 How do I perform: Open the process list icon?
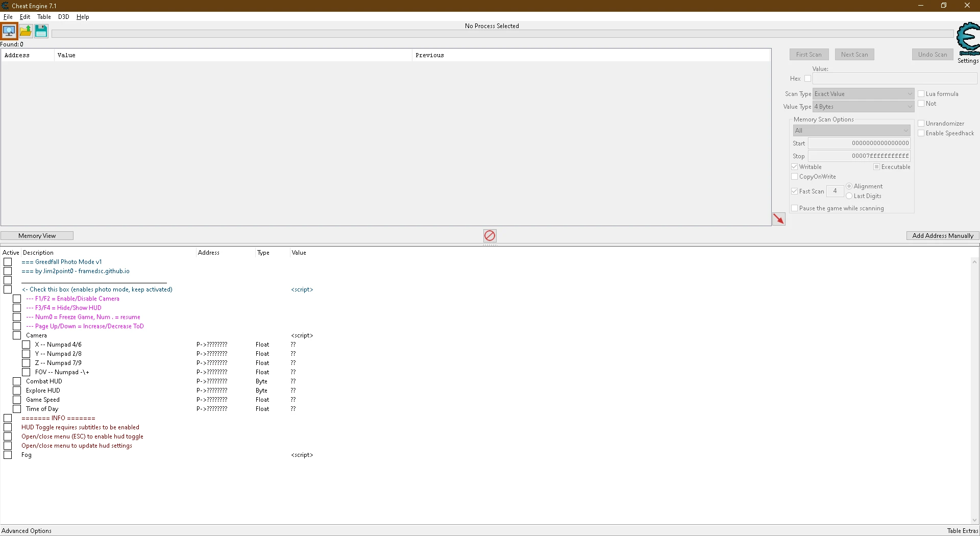(x=9, y=31)
